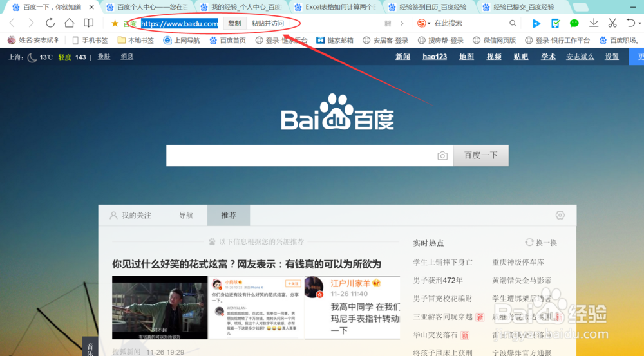Select the 推荐 feed tab
Image resolution: width=644 pixels, height=356 pixels.
pyautogui.click(x=229, y=215)
